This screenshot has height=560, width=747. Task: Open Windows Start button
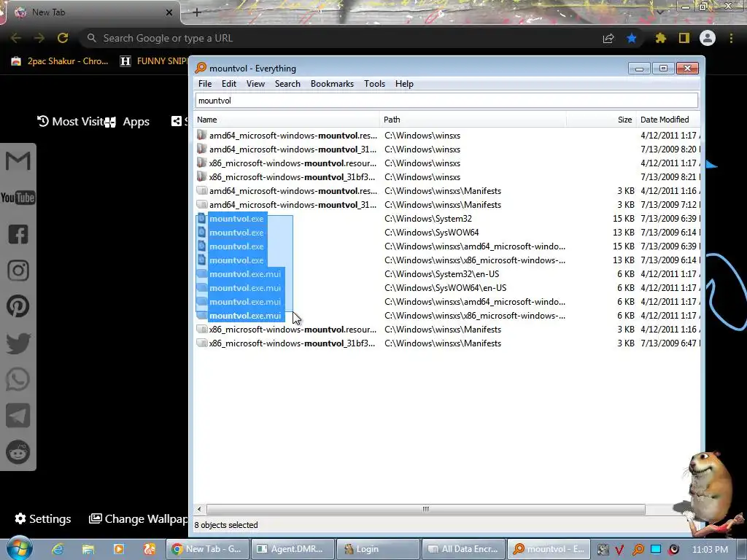[x=19, y=548]
